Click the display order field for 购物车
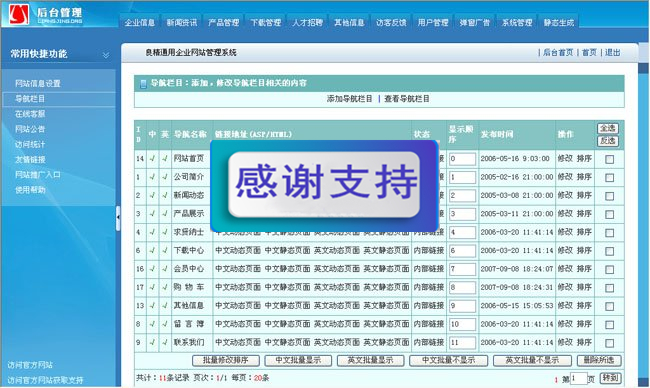The image size is (650, 388). point(462,287)
